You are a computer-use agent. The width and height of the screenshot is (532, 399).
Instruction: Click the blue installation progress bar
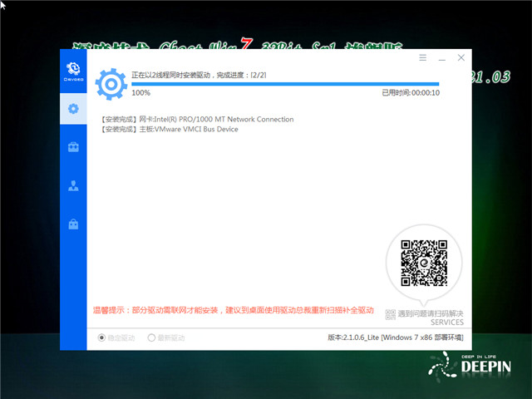click(285, 84)
